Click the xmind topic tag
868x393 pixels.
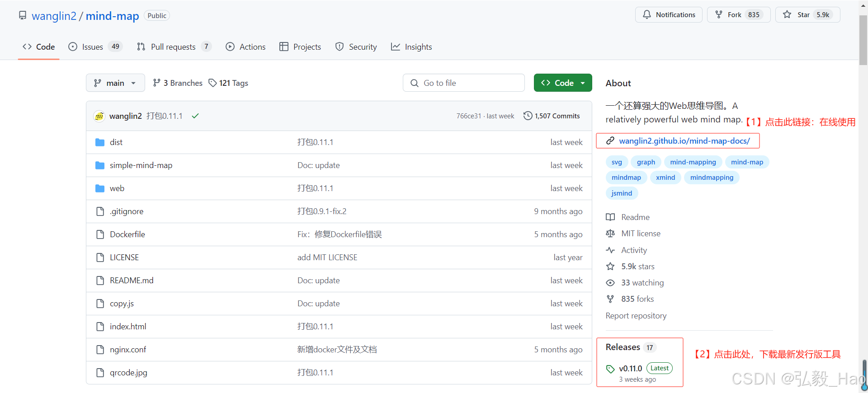[x=665, y=178]
